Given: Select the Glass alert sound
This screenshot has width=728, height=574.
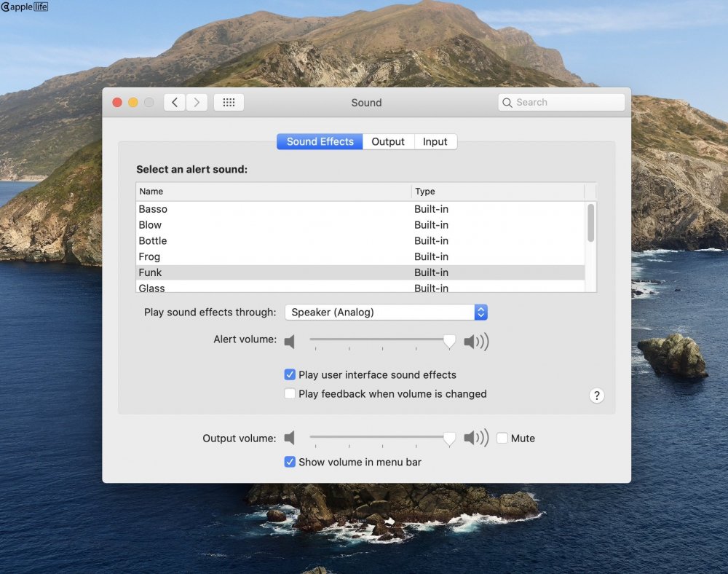Looking at the screenshot, I should pyautogui.click(x=360, y=287).
